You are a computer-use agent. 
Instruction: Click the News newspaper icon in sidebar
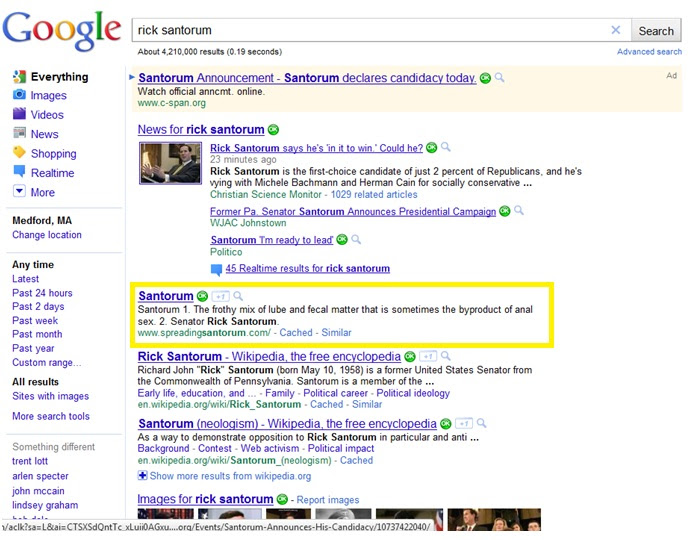pyautogui.click(x=19, y=133)
